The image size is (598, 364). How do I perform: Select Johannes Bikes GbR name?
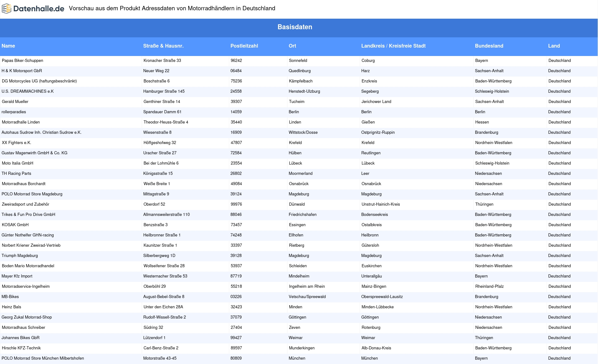pyautogui.click(x=21, y=338)
